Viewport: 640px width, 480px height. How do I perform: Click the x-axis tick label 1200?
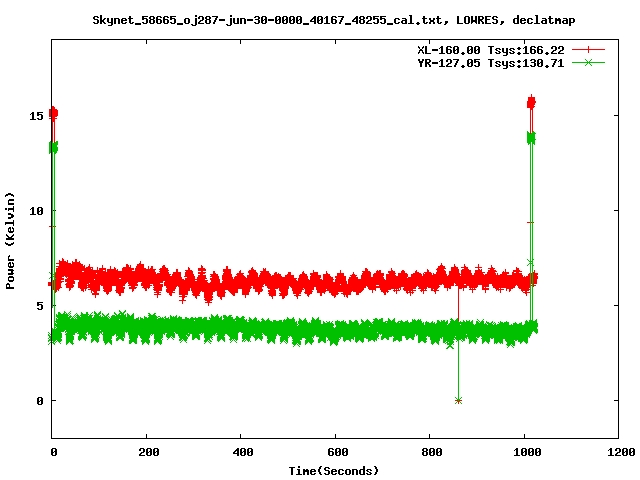(x=622, y=452)
